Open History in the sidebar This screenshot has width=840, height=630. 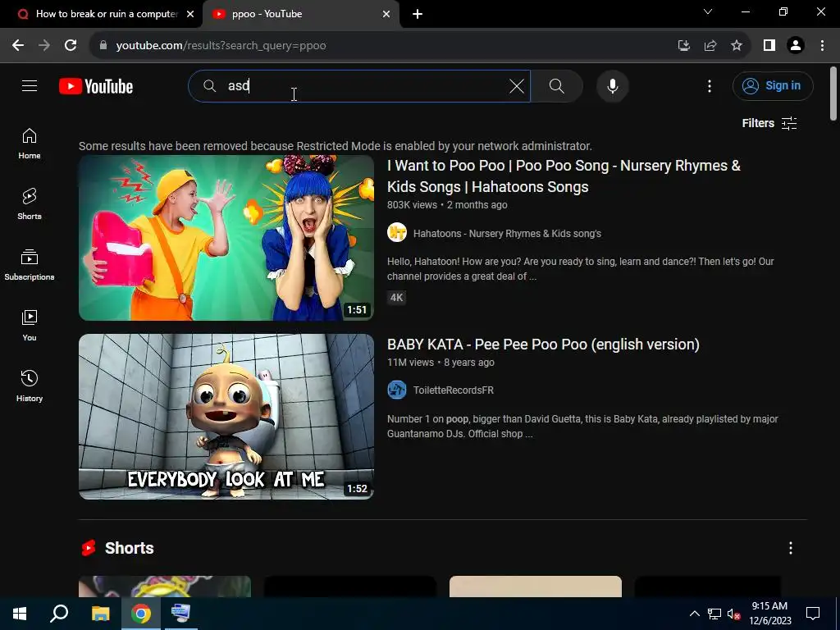click(30, 386)
